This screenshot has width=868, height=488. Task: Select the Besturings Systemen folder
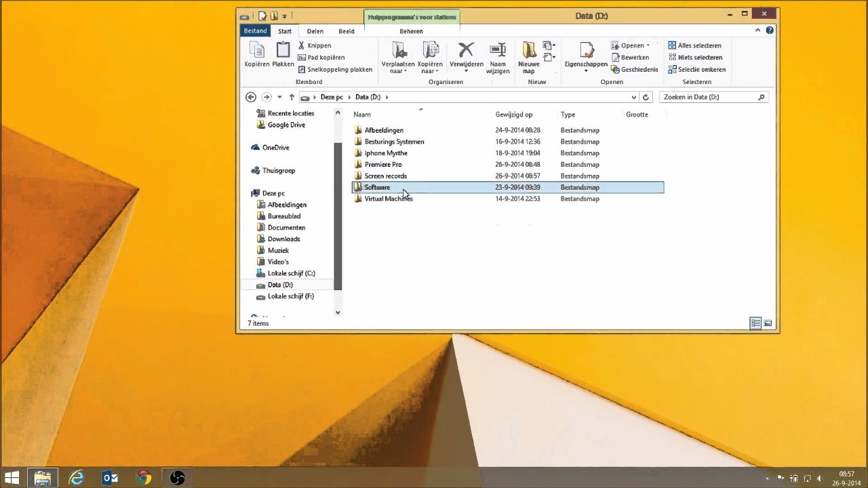coord(394,142)
